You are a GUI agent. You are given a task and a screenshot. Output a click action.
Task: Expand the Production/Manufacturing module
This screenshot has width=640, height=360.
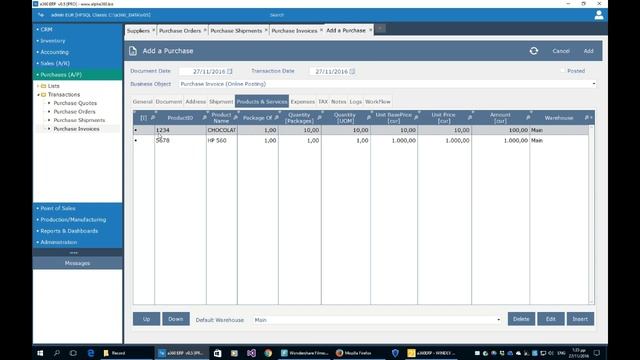click(x=78, y=220)
